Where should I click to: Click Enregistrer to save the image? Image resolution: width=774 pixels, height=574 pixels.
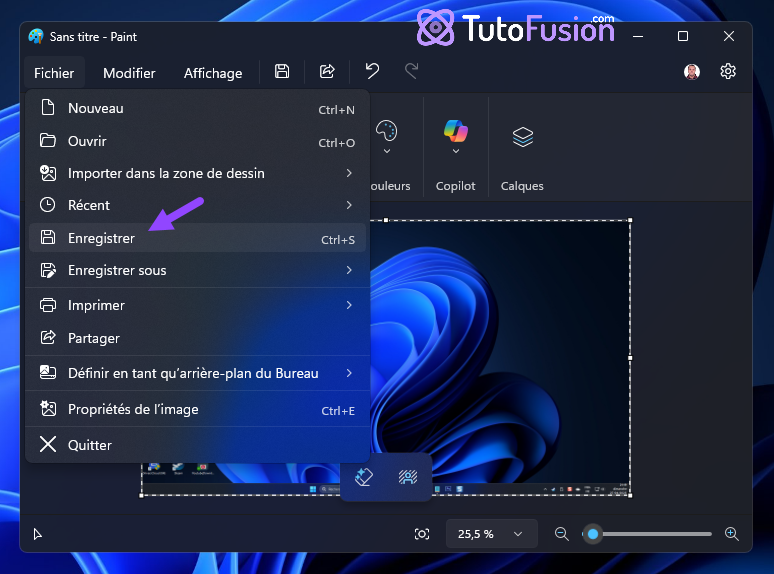tap(197, 238)
